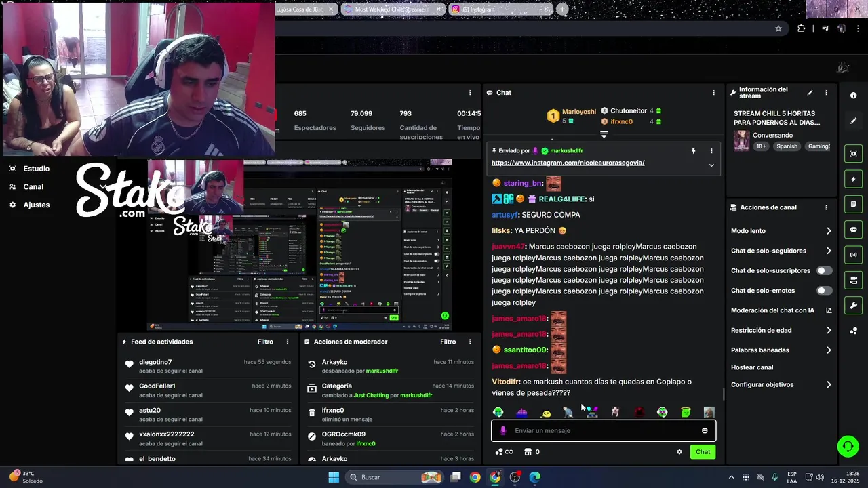Click the shop icon with 0 count
This screenshot has height=488, width=868.
click(x=531, y=452)
